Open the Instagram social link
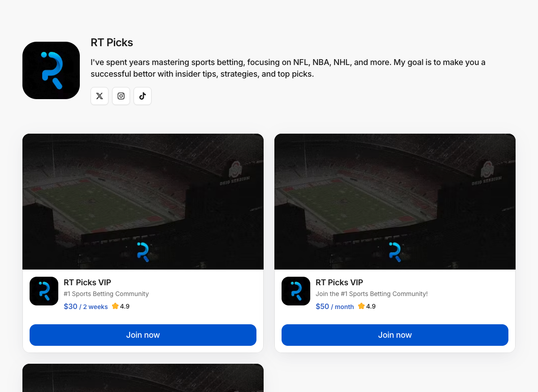The height and width of the screenshot is (392, 538). tap(121, 96)
